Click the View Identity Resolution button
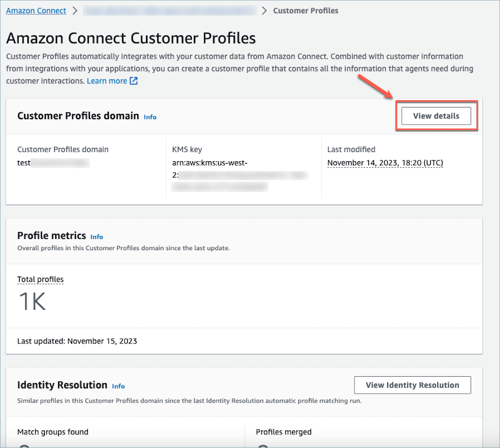 tap(412, 385)
